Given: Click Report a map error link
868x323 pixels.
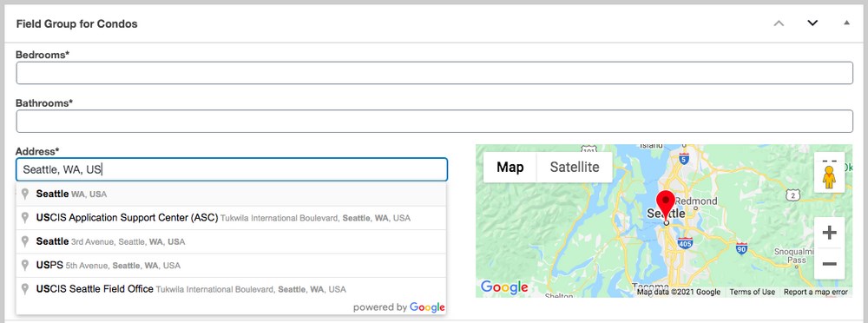Looking at the screenshot, I should (815, 292).
